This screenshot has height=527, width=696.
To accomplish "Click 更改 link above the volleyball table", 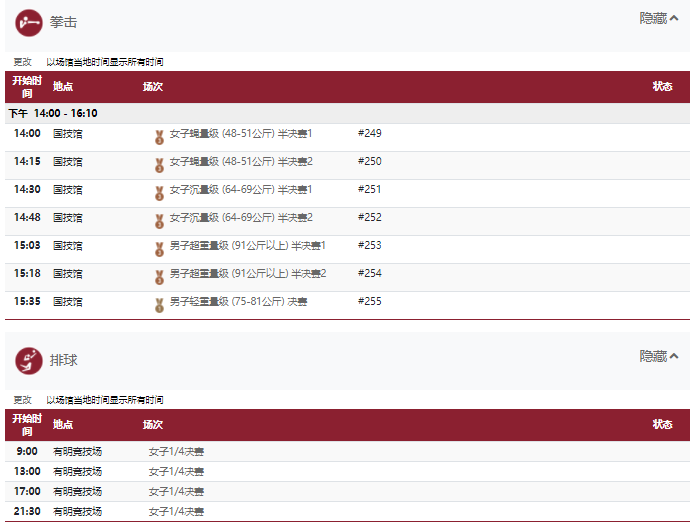I will click(22, 400).
